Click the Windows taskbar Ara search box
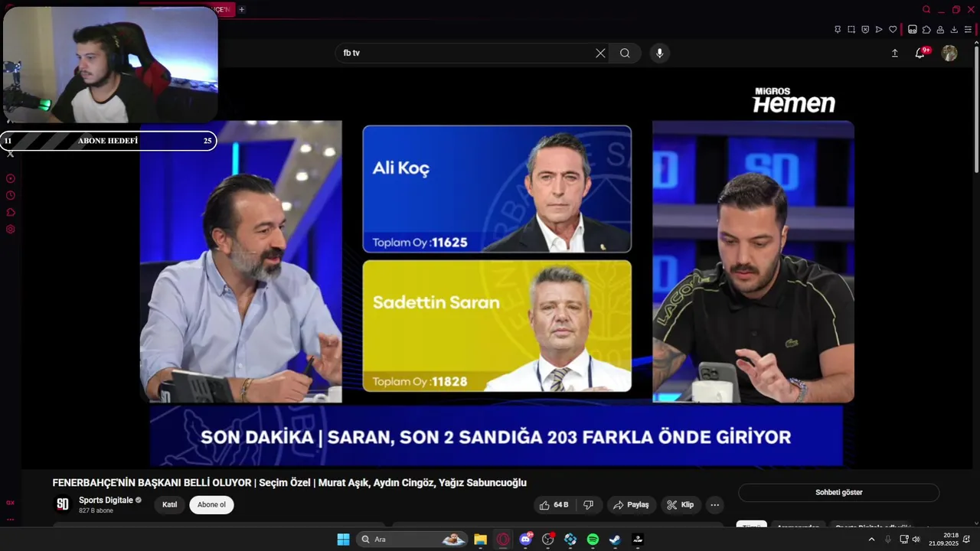Screen dimensions: 980x551 coord(412,540)
